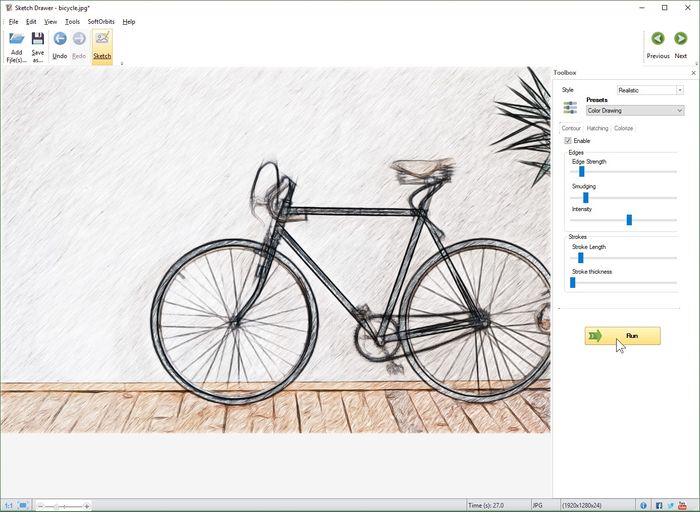Set zoom to 1:1 actual size
This screenshot has height=512, width=700.
(x=9, y=505)
